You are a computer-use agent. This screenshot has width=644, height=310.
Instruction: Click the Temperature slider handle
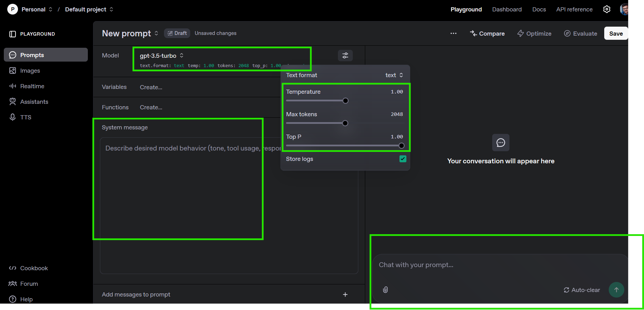tap(345, 101)
